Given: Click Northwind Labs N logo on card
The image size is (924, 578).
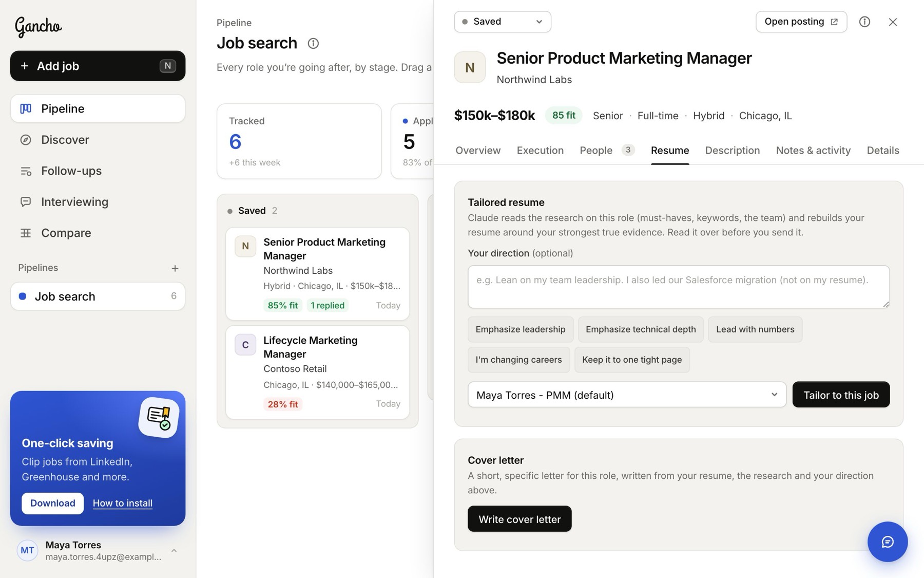Looking at the screenshot, I should pos(245,246).
